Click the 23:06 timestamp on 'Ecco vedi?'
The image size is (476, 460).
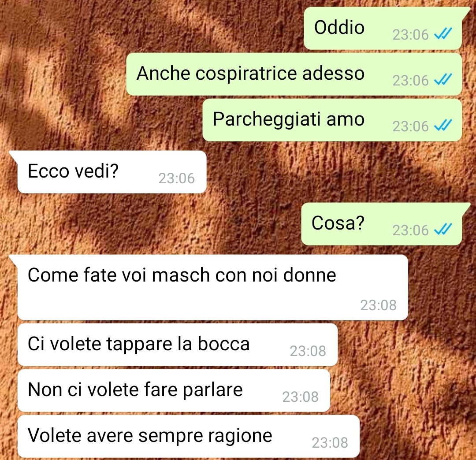point(176,178)
